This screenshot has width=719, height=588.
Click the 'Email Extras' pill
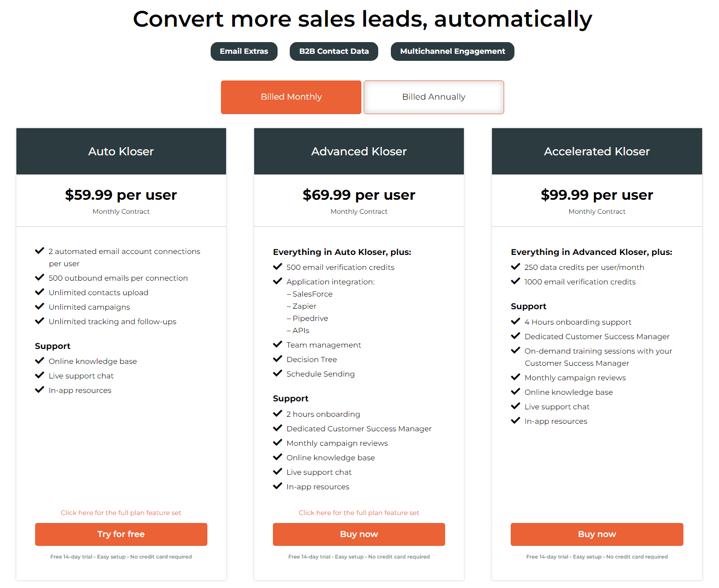(244, 51)
